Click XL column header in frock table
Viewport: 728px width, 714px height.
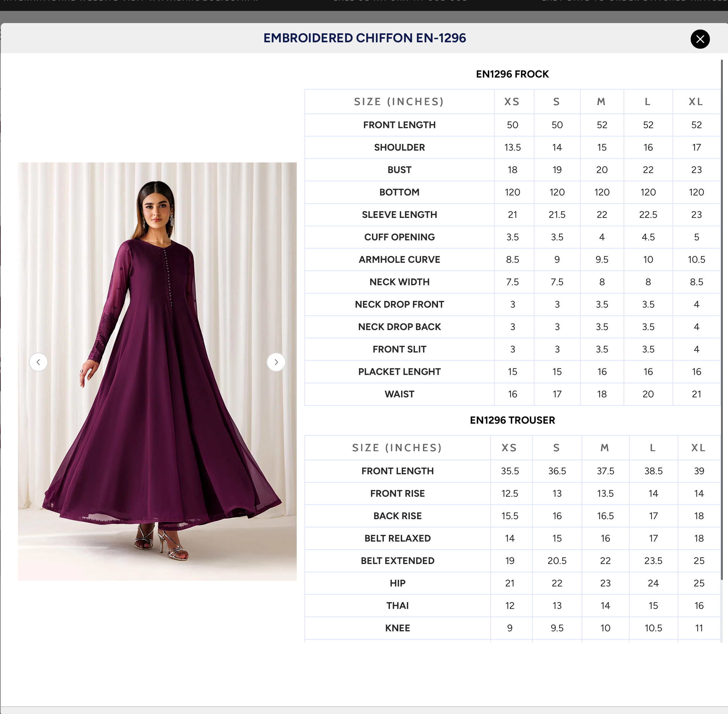(x=696, y=102)
